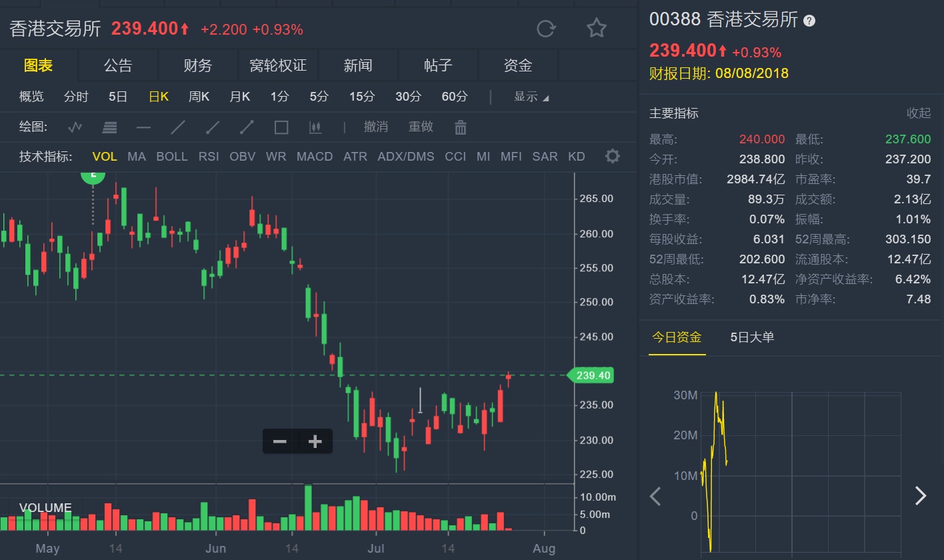Pick the rectangle drawing tool
Image resolution: width=944 pixels, height=560 pixels.
coord(281,127)
